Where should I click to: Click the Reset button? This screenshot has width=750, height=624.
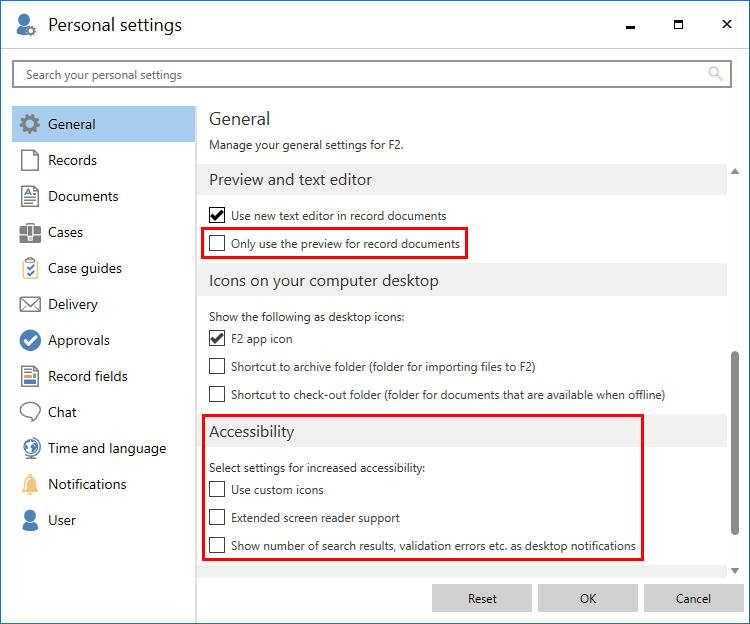tap(482, 598)
